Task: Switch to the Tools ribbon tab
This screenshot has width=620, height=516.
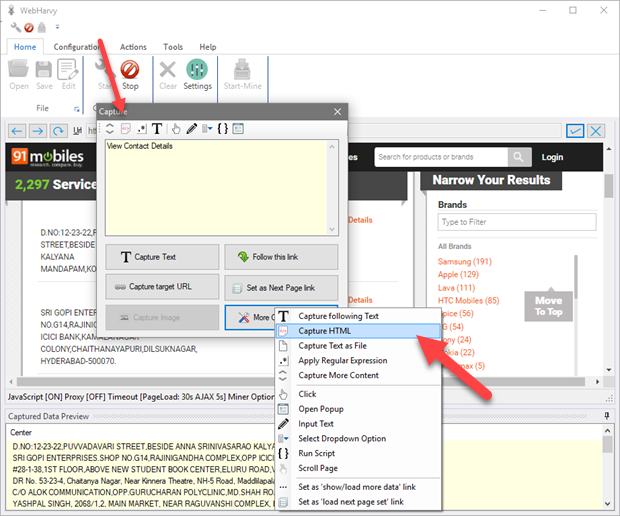Action: [x=173, y=47]
